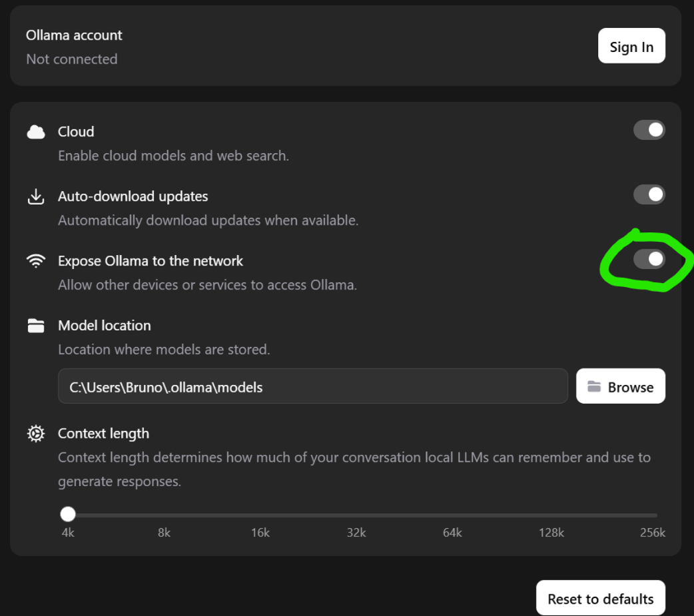
Task: Sign in to Ollama account
Action: pyautogui.click(x=631, y=46)
